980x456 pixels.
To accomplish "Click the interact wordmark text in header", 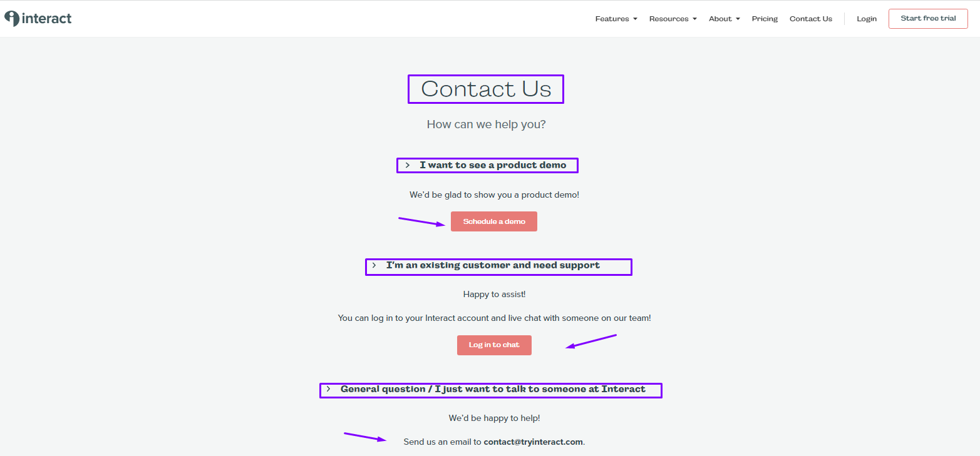I will click(47, 19).
